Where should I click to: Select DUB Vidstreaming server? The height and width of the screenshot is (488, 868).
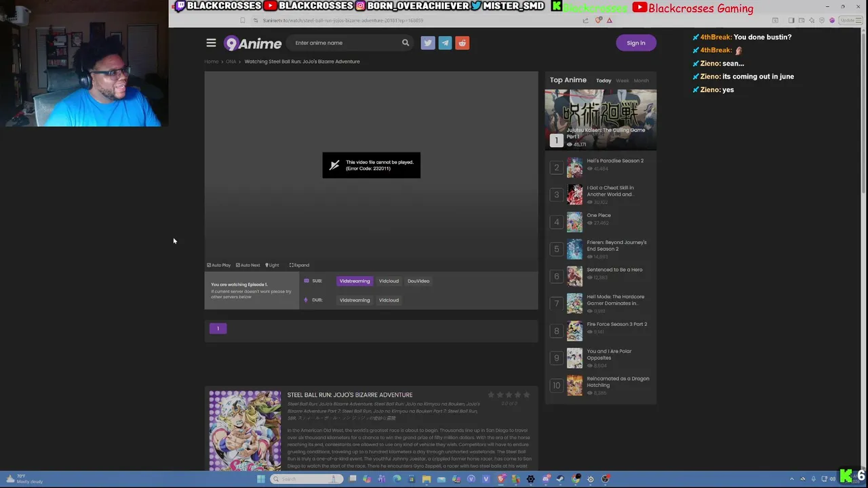pos(355,300)
